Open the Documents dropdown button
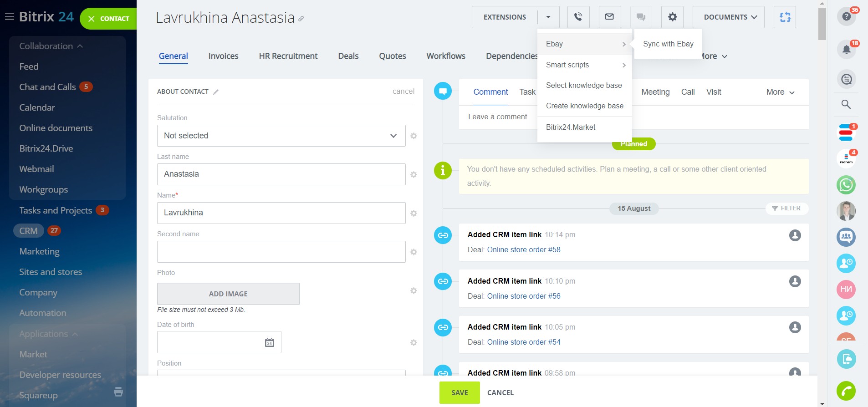 point(728,17)
